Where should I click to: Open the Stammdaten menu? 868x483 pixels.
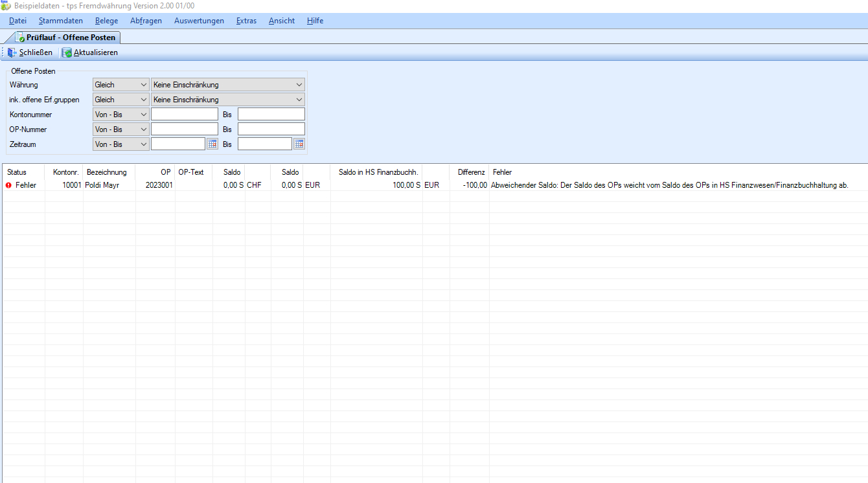[x=61, y=21]
